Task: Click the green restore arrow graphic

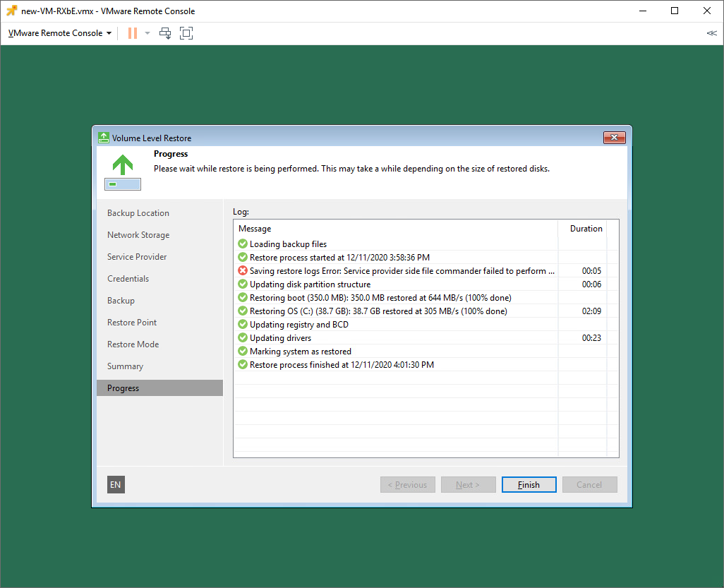Action: tap(123, 172)
